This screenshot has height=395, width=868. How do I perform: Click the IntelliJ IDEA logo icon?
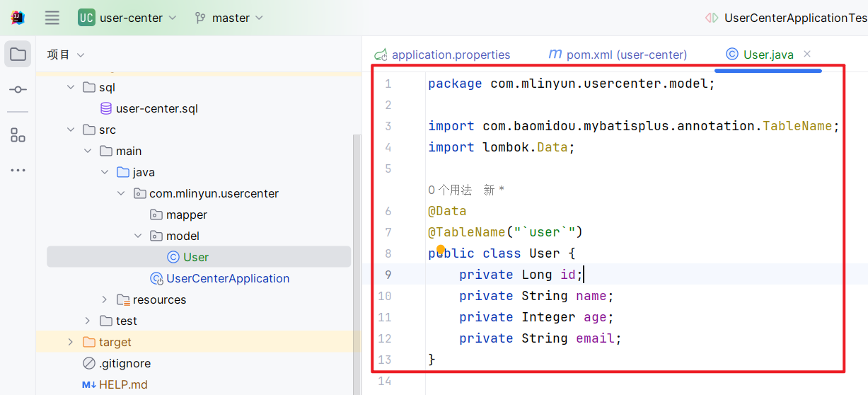click(x=18, y=18)
